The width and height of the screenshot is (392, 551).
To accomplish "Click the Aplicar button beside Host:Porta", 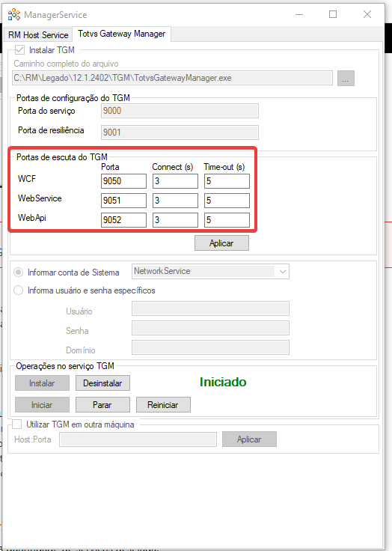I will coord(249,439).
